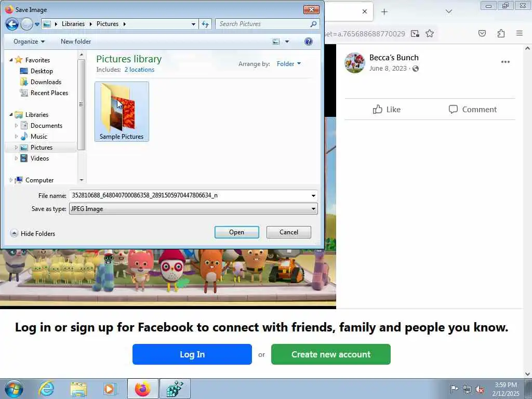Click Libraries in the address breadcrumb
Image resolution: width=532 pixels, height=399 pixels.
[73, 24]
